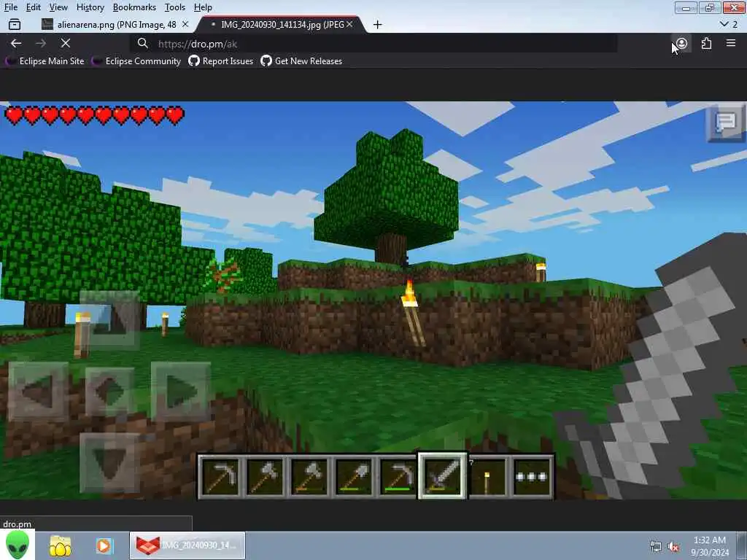Go back to the previous page
This screenshot has height=560, width=747.
(x=16, y=43)
